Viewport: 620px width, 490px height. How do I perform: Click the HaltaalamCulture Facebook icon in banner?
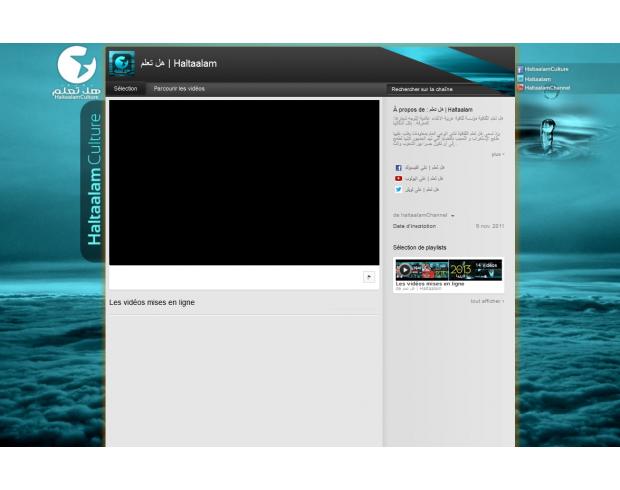[520, 69]
